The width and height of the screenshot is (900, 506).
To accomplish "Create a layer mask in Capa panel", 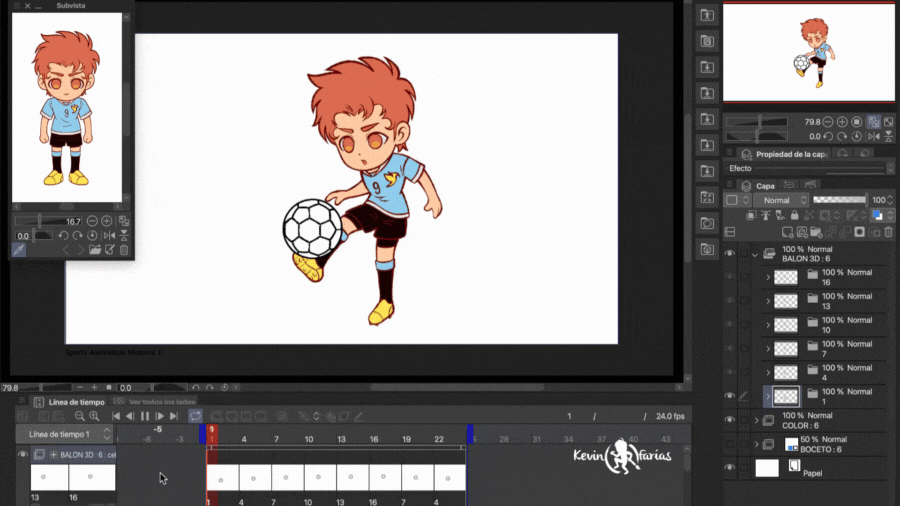I will click(x=859, y=232).
